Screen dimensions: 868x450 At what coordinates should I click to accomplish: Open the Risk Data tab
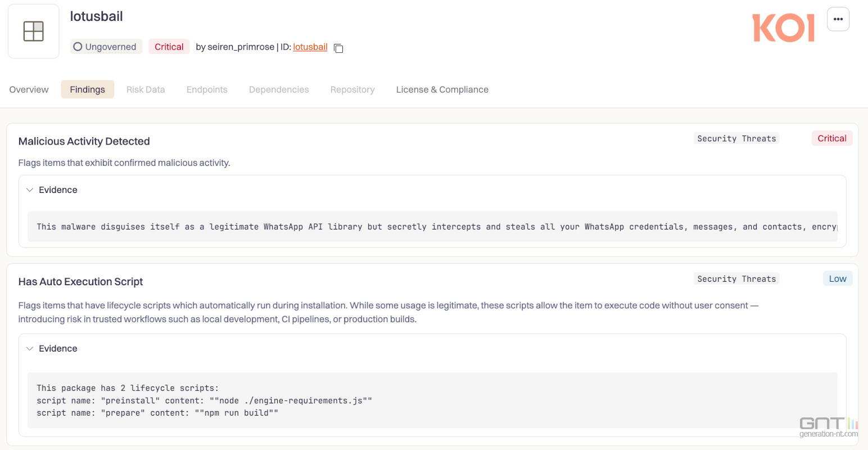click(146, 89)
